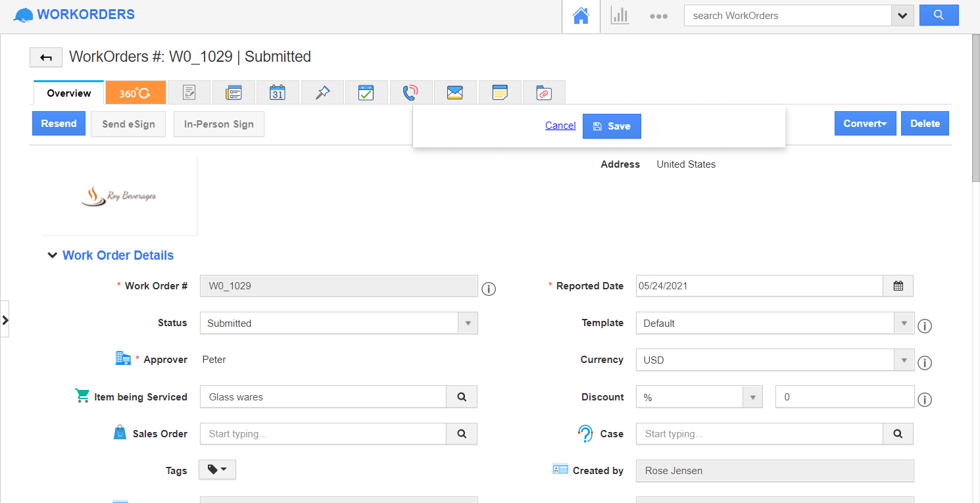Open the Follow-ups pushpin tab
The width and height of the screenshot is (980, 503).
pos(322,93)
